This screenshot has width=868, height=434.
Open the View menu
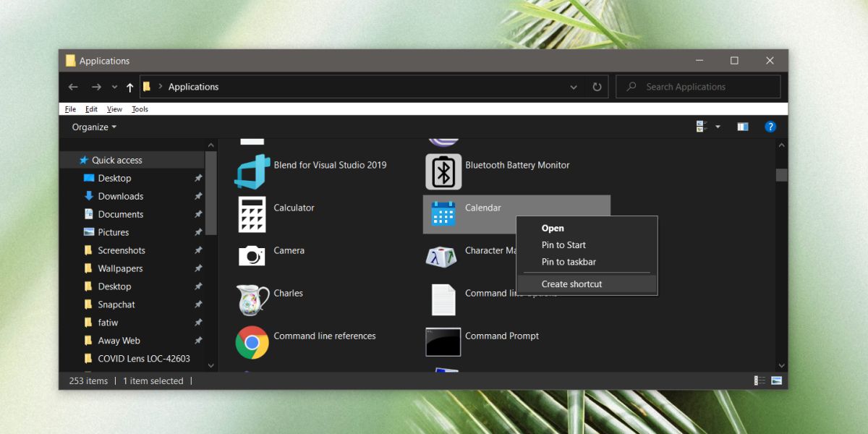click(114, 109)
